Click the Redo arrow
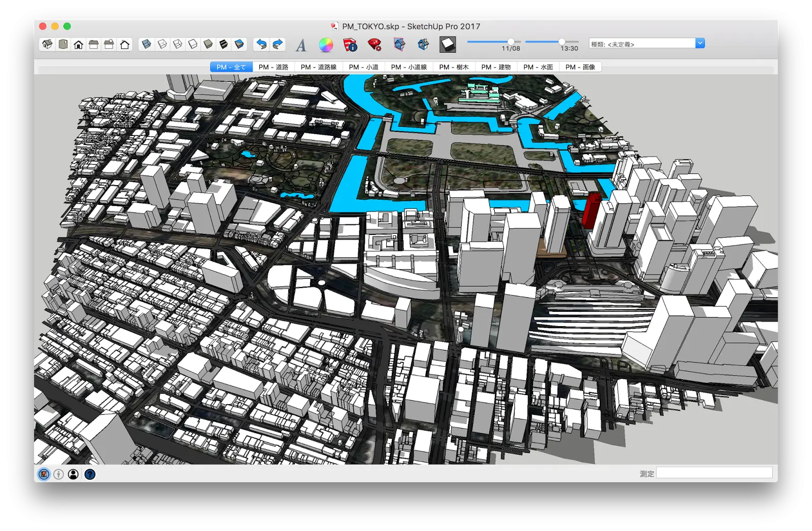812x531 pixels. (x=278, y=45)
